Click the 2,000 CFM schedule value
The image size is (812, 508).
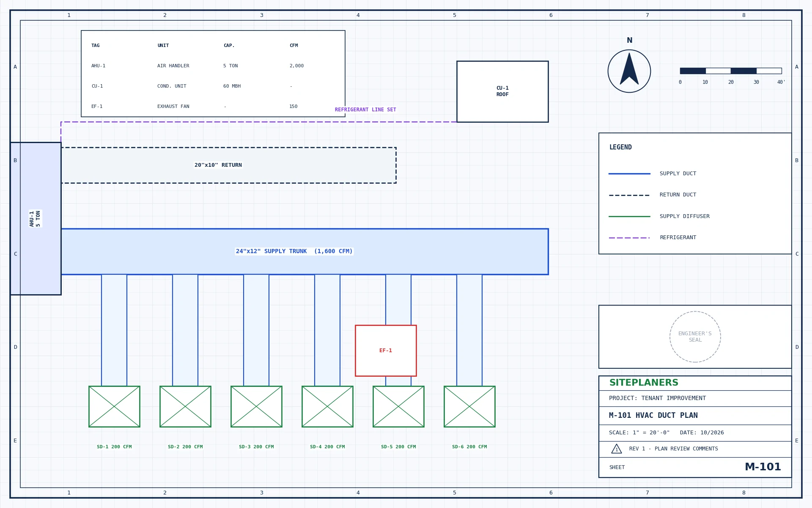tap(296, 66)
